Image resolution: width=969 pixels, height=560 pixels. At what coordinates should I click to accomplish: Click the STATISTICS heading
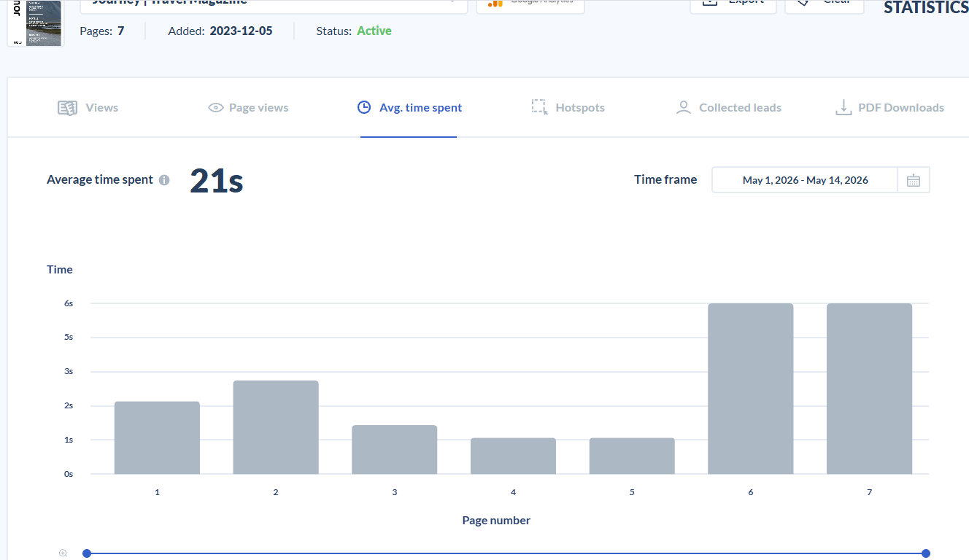[x=926, y=7]
